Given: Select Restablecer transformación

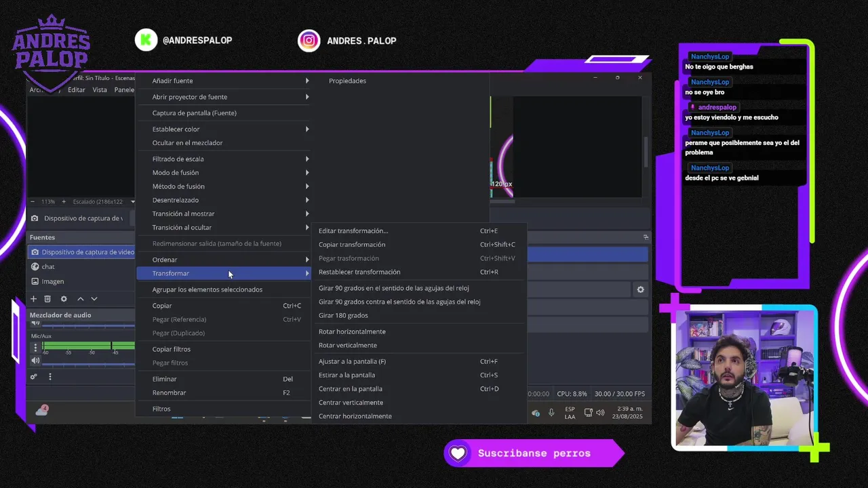Looking at the screenshot, I should point(418,272).
